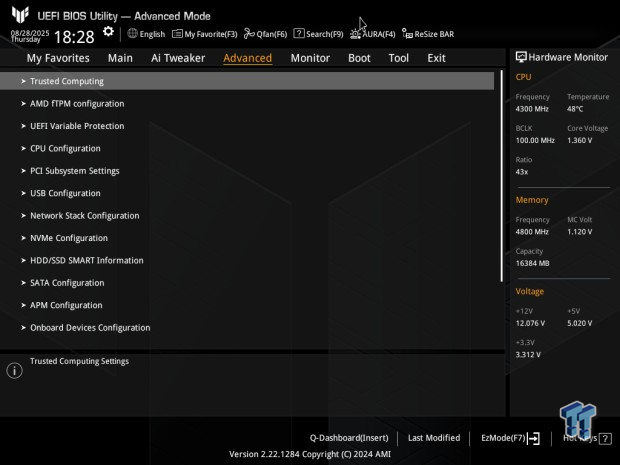The height and width of the screenshot is (465, 620).
Task: Click +3.3V value 3.312 V
Action: pos(528,355)
